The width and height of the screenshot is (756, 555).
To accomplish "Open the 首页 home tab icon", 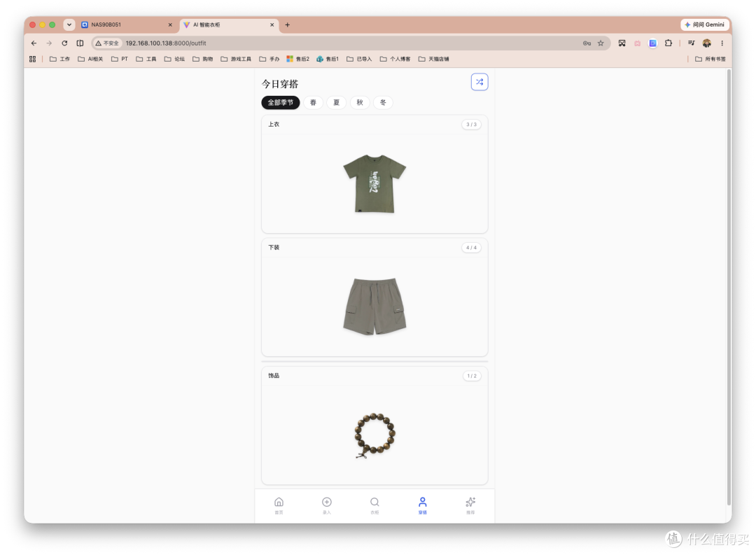I will pos(279,502).
